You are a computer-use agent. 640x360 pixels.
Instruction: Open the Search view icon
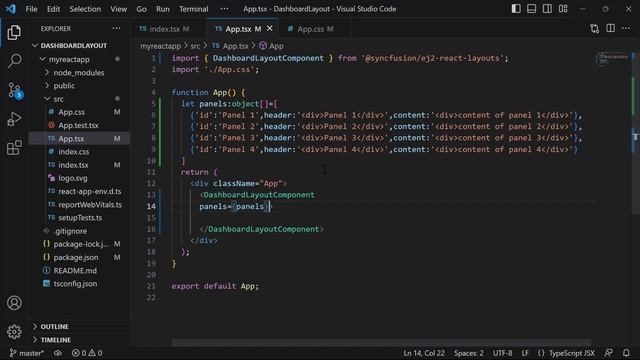coord(14,61)
